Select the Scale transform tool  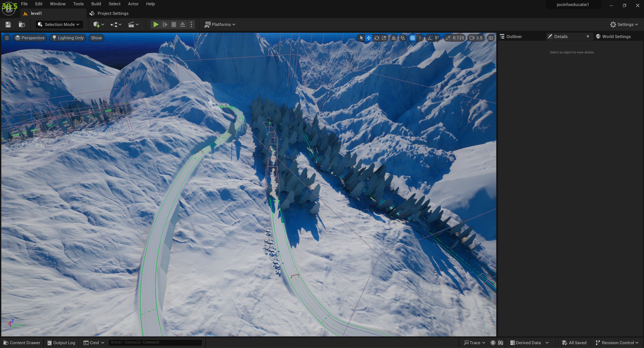click(x=384, y=38)
